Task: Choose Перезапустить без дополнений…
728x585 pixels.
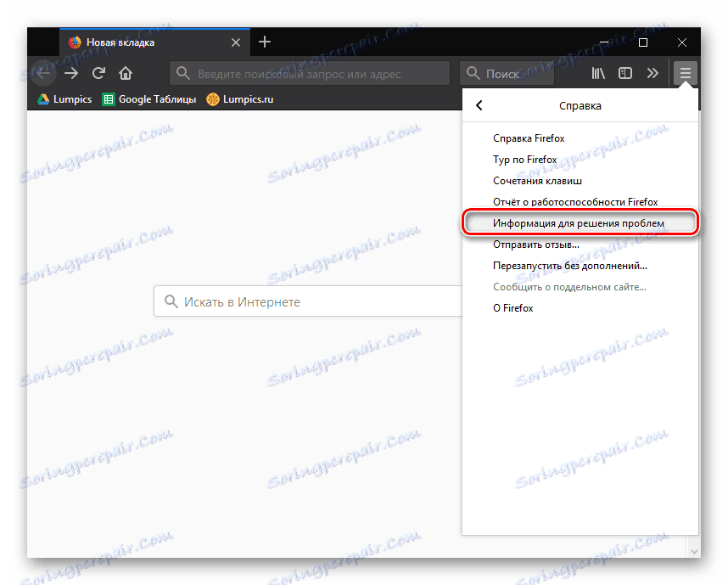Action: tap(580, 266)
